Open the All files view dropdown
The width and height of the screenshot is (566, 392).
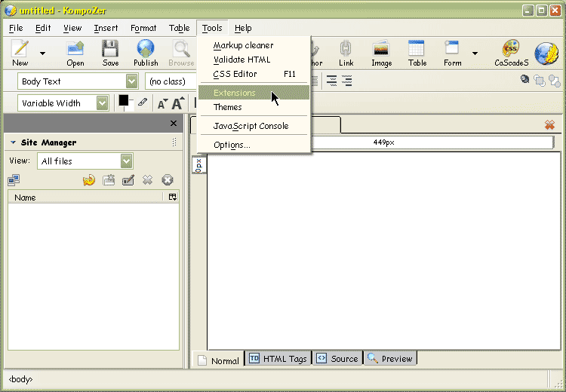(x=126, y=161)
